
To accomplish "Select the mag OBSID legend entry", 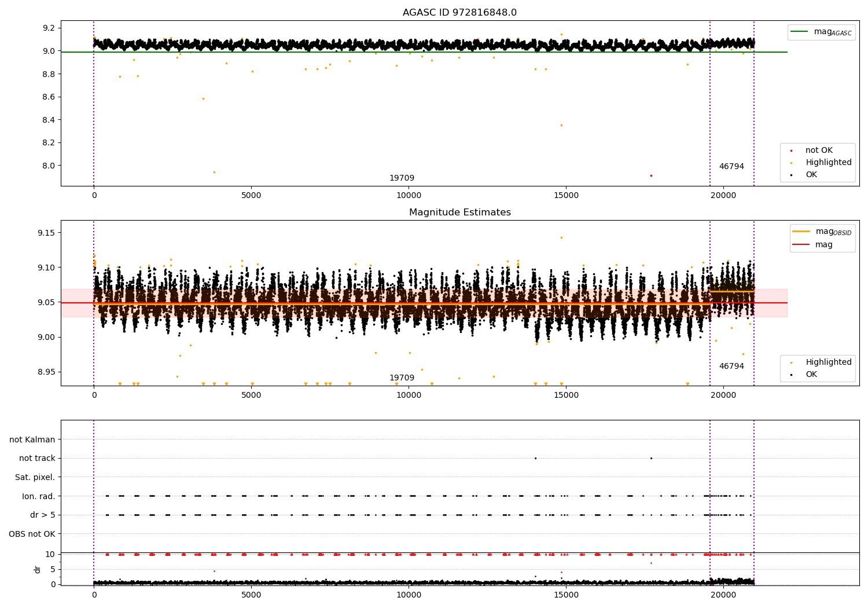I will point(822,232).
